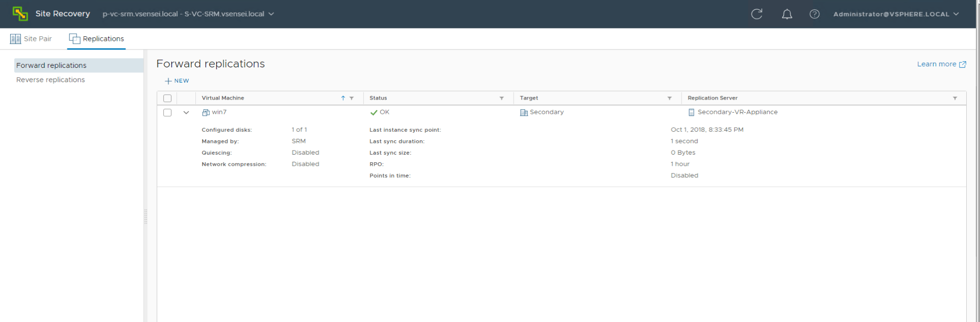
Task: Filter the Replication Server column
Action: (954, 98)
